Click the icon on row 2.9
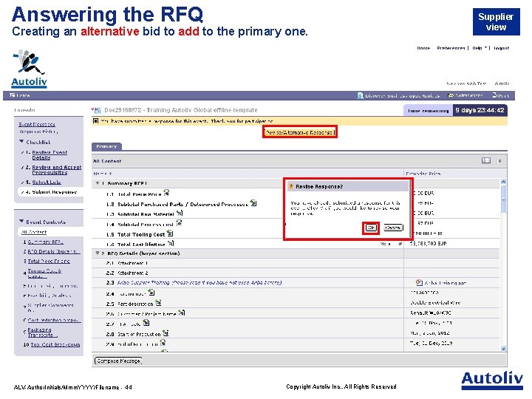532x399 pixels. pyautogui.click(x=163, y=343)
